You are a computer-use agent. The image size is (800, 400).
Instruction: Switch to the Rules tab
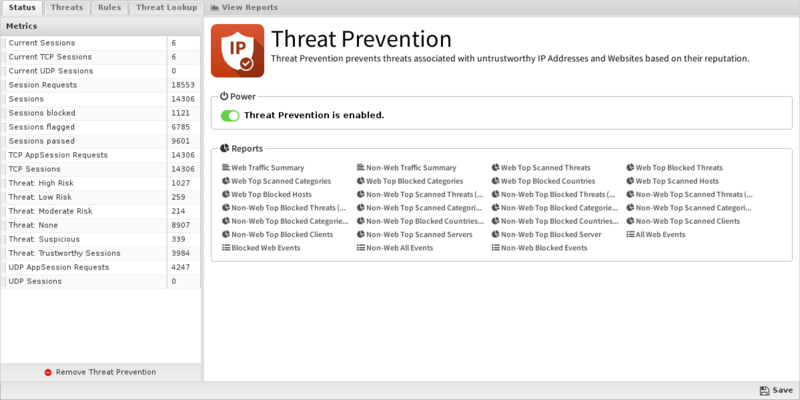coord(110,8)
